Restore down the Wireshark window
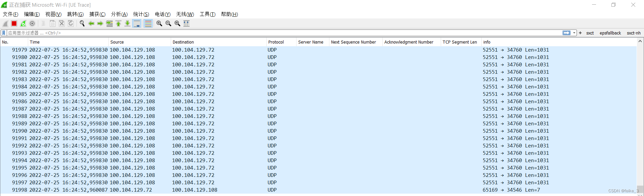This screenshot has width=644, height=196. click(613, 5)
